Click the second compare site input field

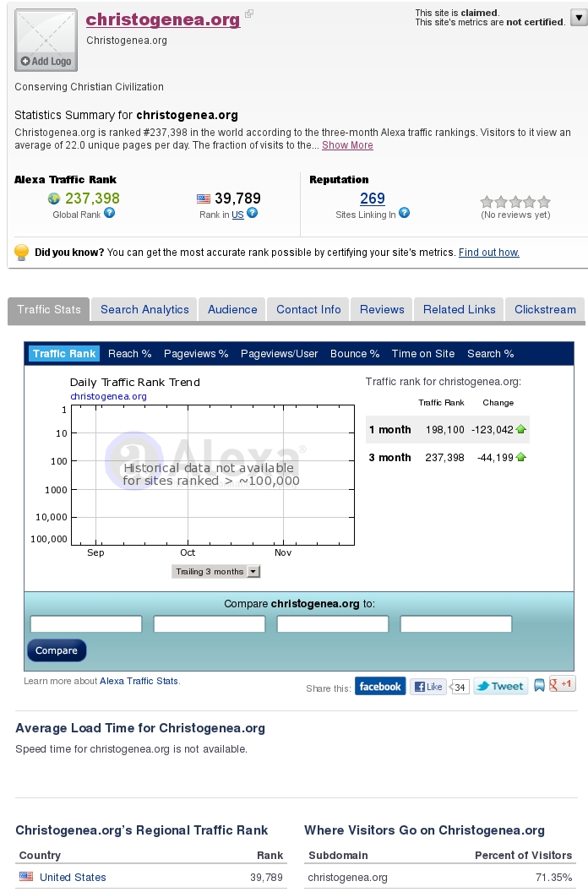coord(210,624)
